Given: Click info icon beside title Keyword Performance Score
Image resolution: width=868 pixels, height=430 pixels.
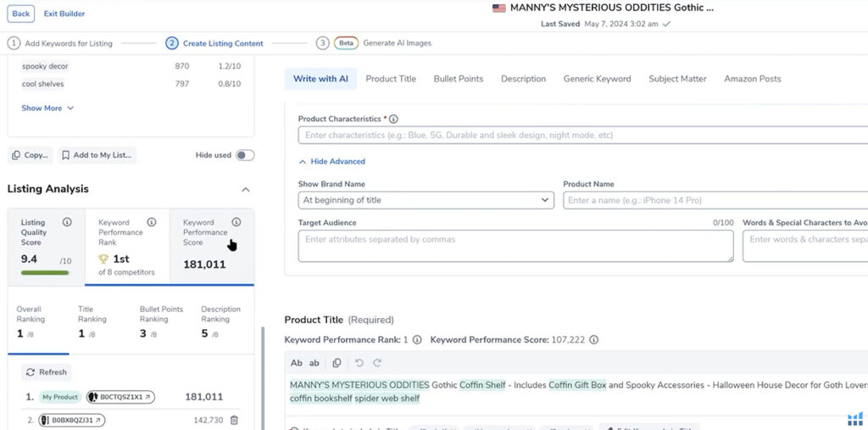Looking at the screenshot, I should [x=594, y=340].
